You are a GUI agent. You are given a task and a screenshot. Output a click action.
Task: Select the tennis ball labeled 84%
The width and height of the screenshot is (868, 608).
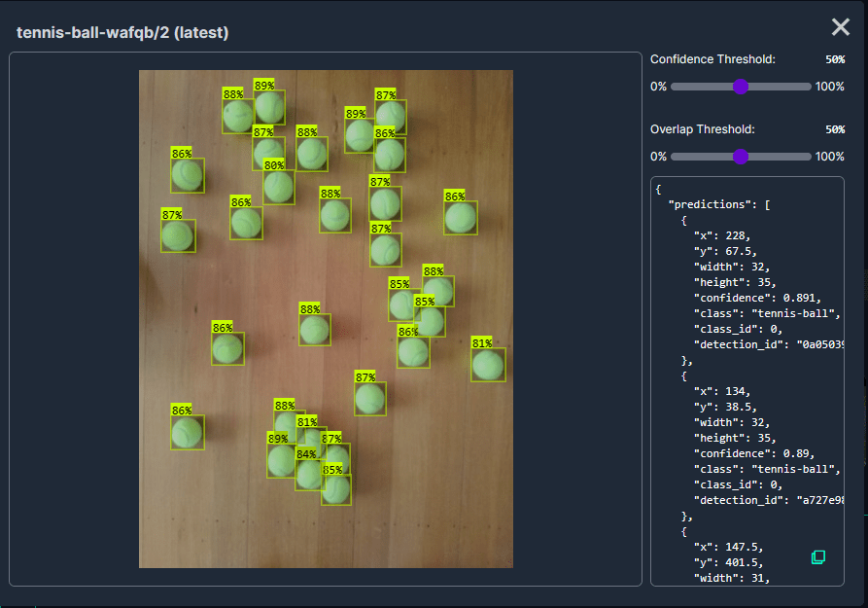308,475
